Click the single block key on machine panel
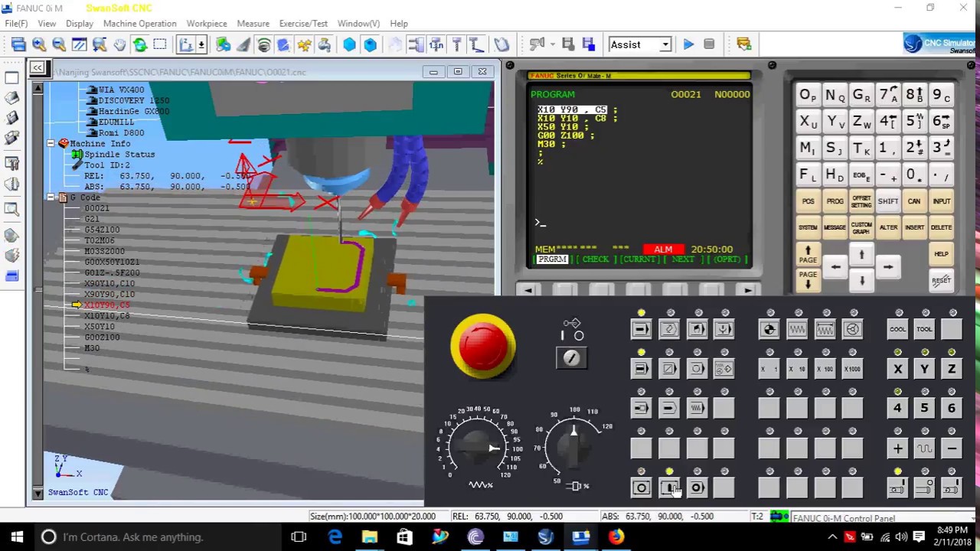This screenshot has height=551, width=980. click(x=642, y=369)
